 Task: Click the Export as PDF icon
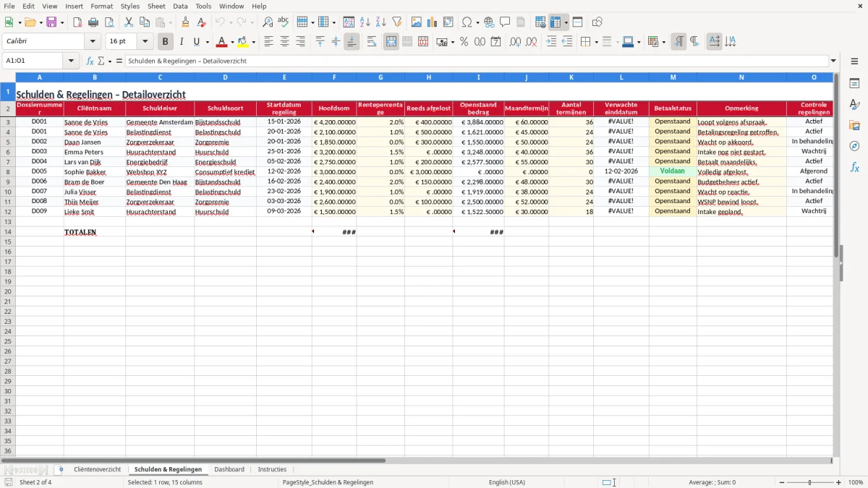77,22
